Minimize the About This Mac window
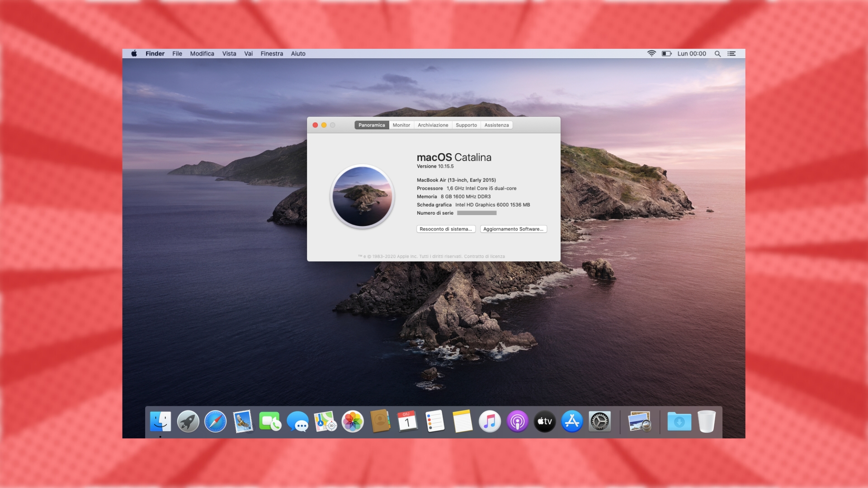Image resolution: width=868 pixels, height=488 pixels. [x=324, y=125]
